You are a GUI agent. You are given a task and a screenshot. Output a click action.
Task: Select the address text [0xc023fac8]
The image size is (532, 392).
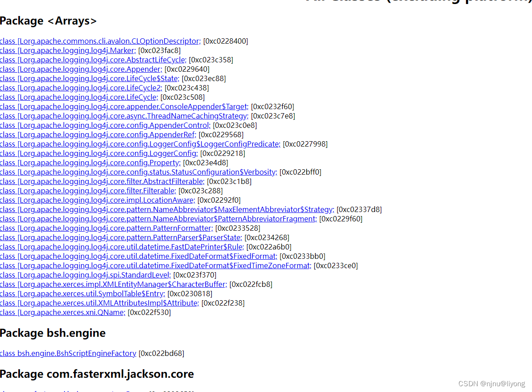(160, 50)
